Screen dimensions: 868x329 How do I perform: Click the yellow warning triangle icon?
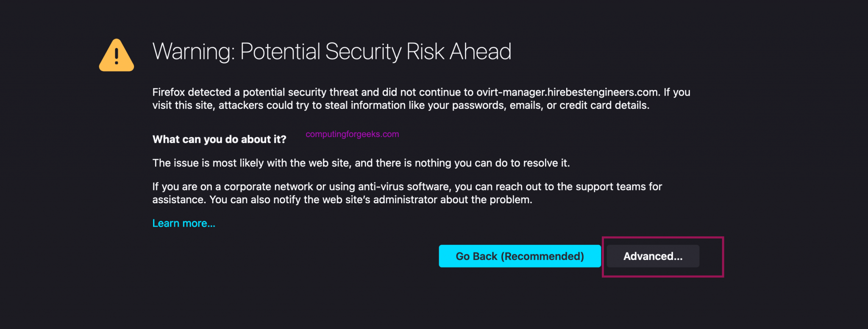pos(117,55)
